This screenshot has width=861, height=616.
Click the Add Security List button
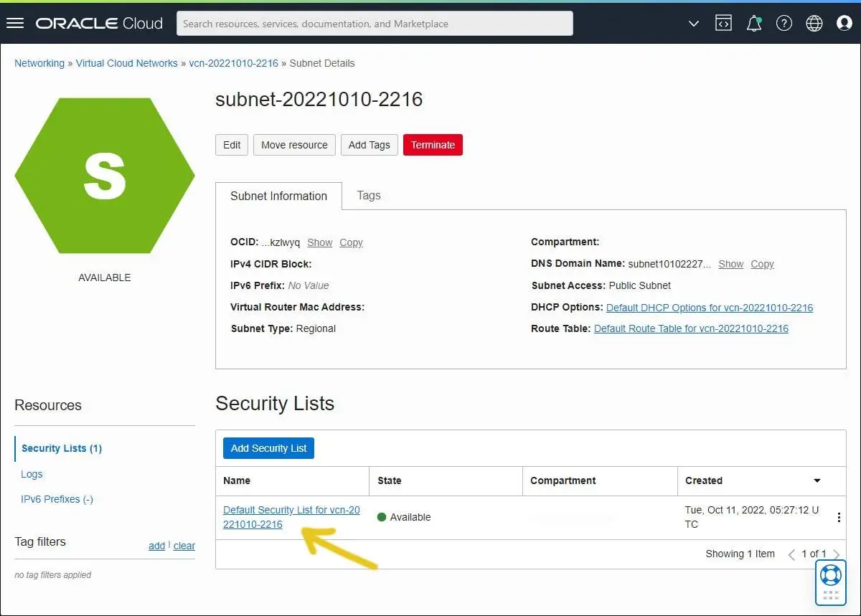(268, 448)
